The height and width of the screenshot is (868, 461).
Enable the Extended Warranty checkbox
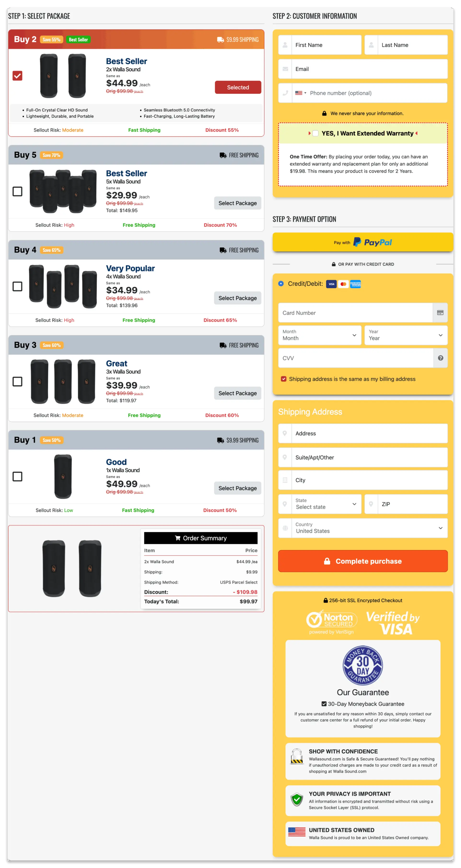point(315,134)
